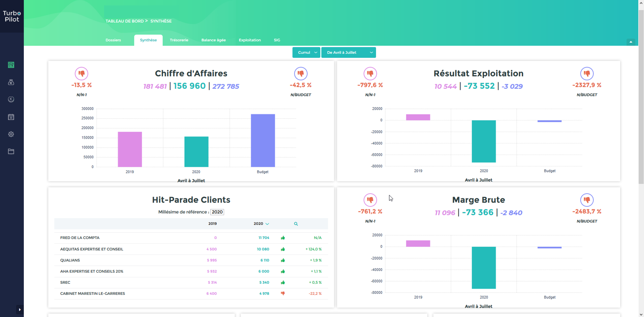Open settings gear icon in sidebar
Image resolution: width=644 pixels, height=317 pixels.
[11, 134]
